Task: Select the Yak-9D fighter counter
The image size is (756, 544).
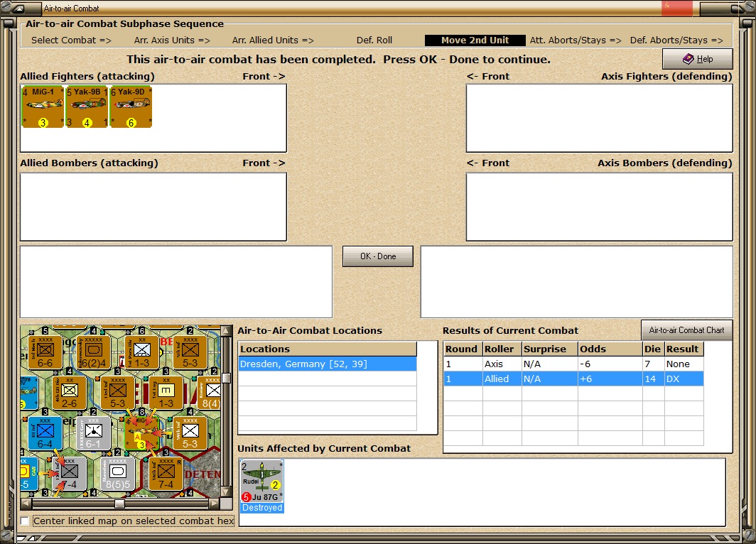Action: click(131, 107)
